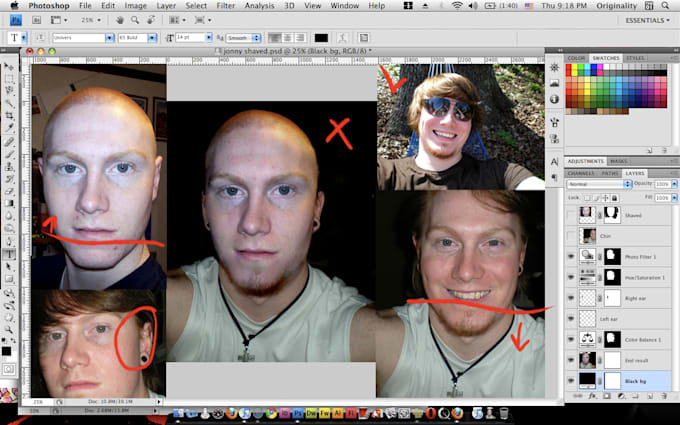
Task: Select the Lasso tool
Action: [9, 91]
